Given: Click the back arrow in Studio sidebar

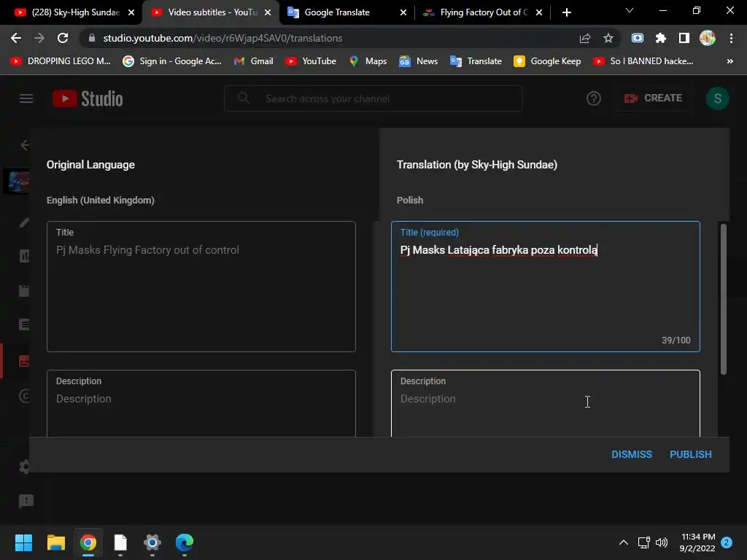Looking at the screenshot, I should coord(25,145).
